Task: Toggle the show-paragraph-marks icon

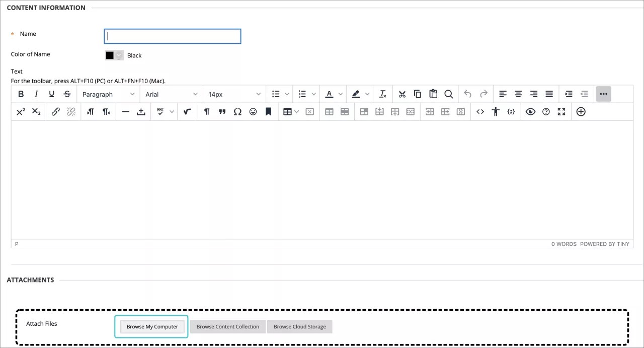Action: coord(206,111)
